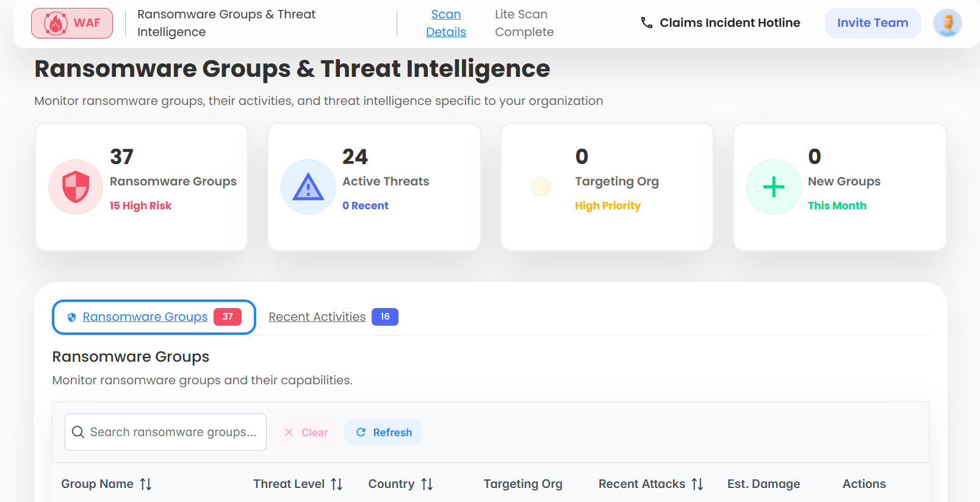The image size is (980, 502).
Task: Click the green plus New Groups icon
Action: 773,187
